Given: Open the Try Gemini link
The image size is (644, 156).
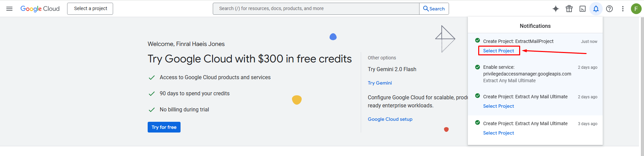Looking at the screenshot, I should [x=380, y=83].
